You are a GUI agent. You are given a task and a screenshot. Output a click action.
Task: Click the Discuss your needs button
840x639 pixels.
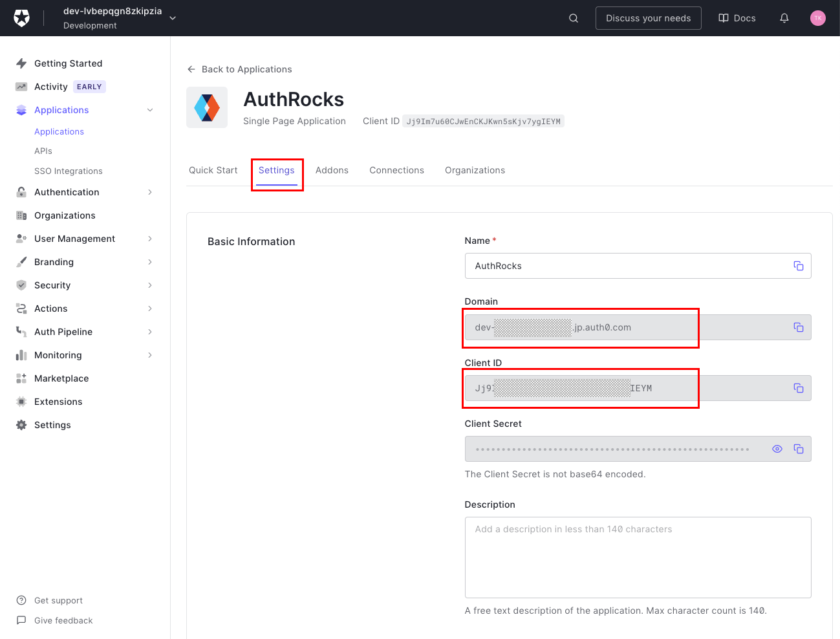click(648, 18)
